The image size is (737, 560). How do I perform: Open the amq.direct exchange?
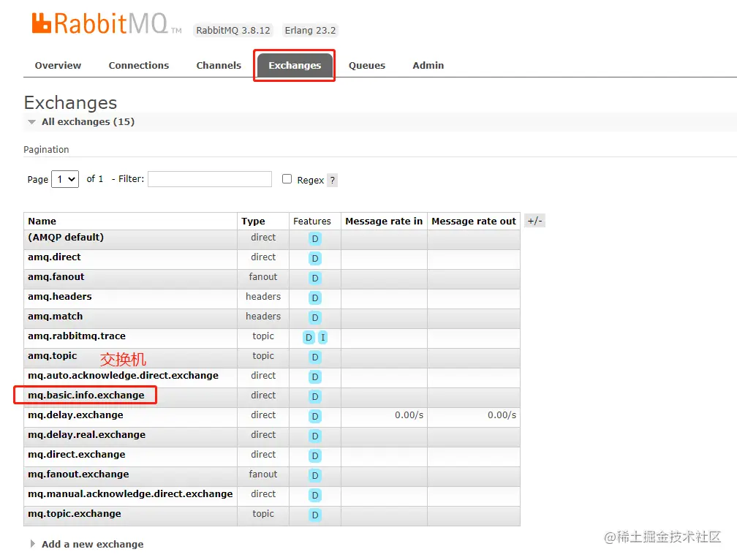[x=54, y=257]
